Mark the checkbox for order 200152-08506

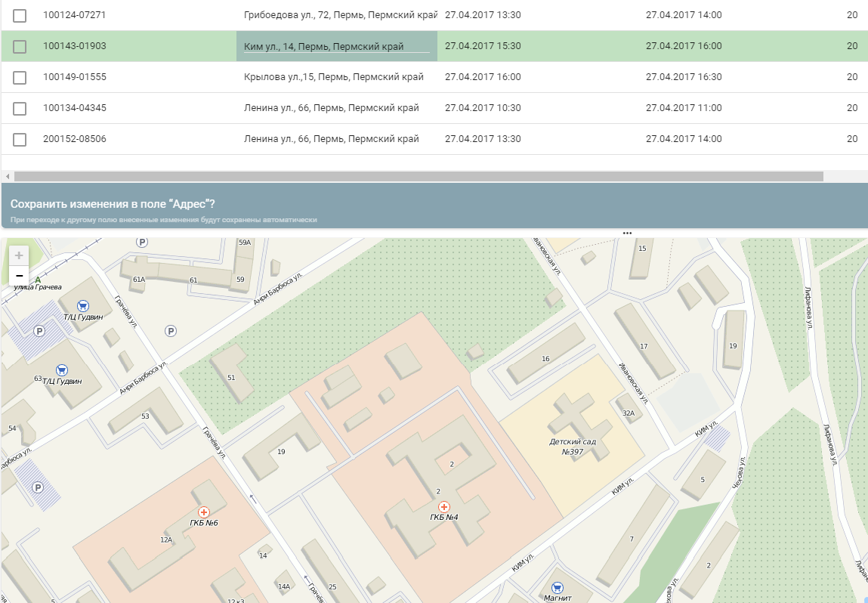(20, 139)
